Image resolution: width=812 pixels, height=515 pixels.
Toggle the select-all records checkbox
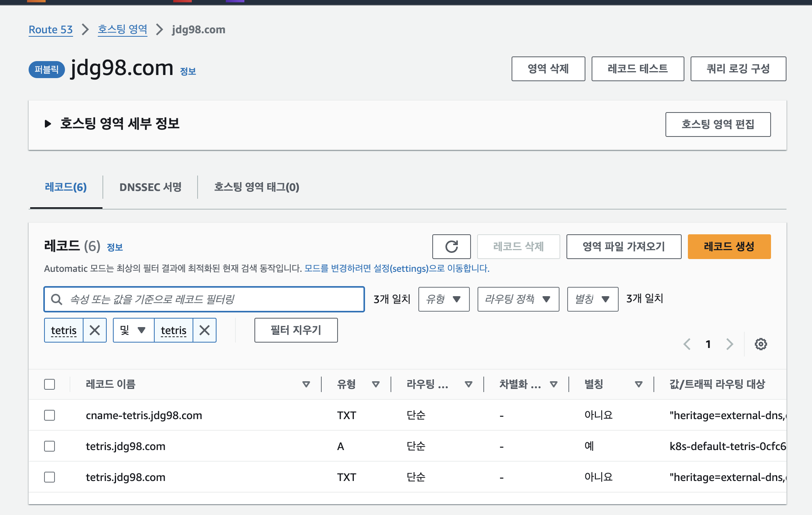49,384
